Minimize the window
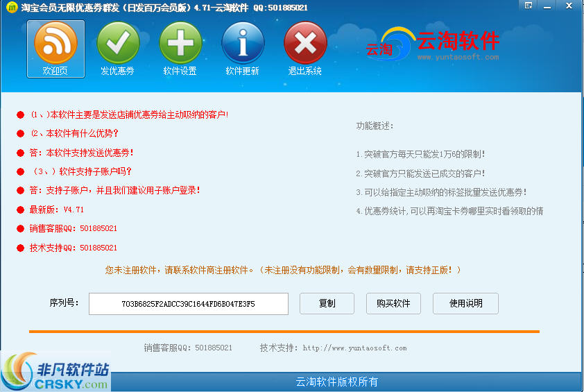The image size is (584, 392). tap(547, 6)
